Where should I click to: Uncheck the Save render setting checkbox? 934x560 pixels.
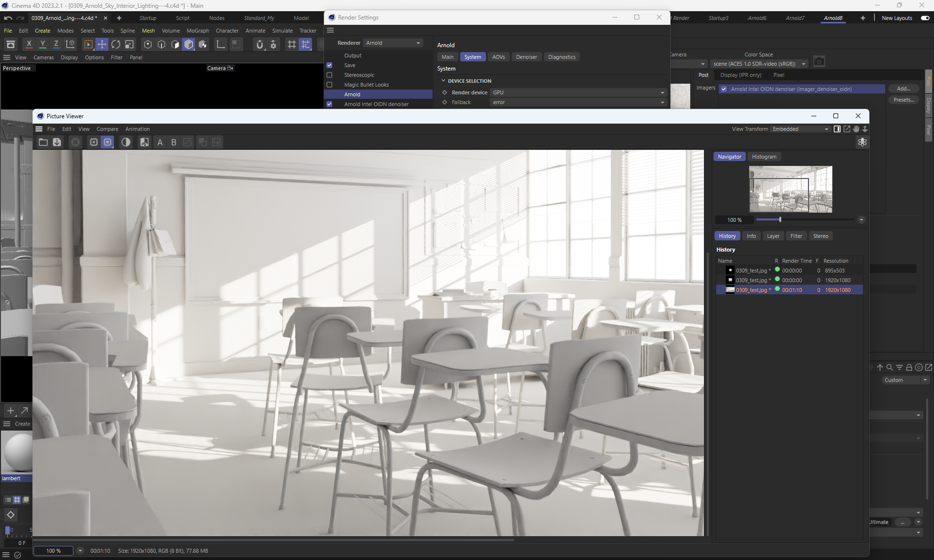[x=329, y=65]
